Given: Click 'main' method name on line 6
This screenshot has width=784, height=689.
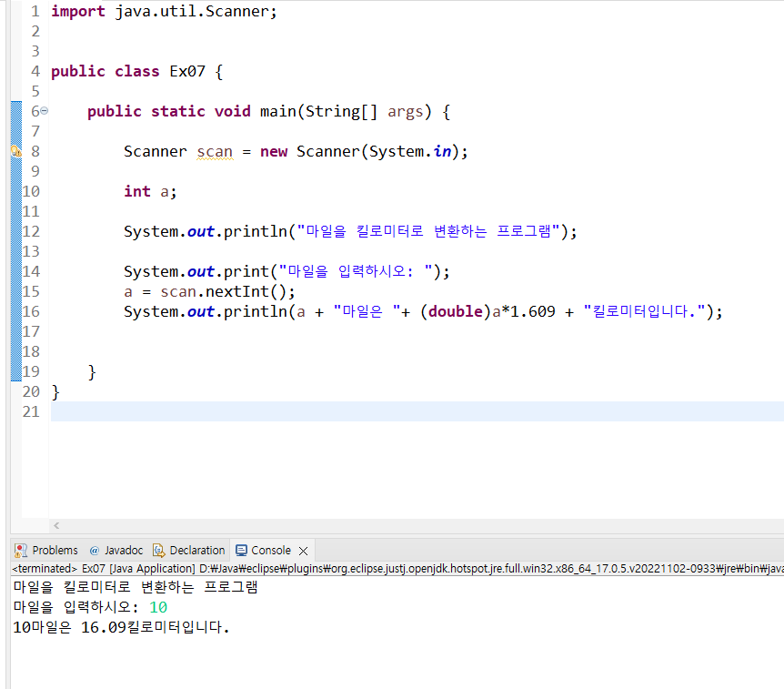Looking at the screenshot, I should click(277, 111).
